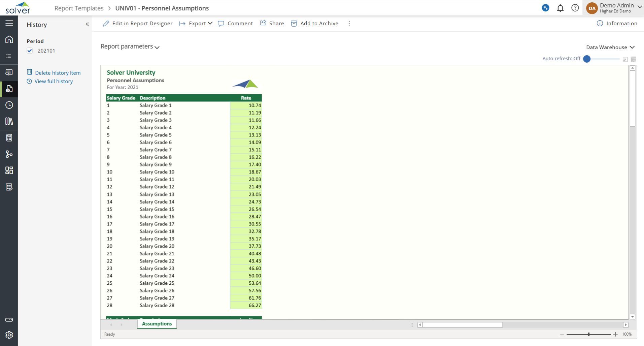
Task: Open the calculator icon in sidebar
Action: [9, 138]
